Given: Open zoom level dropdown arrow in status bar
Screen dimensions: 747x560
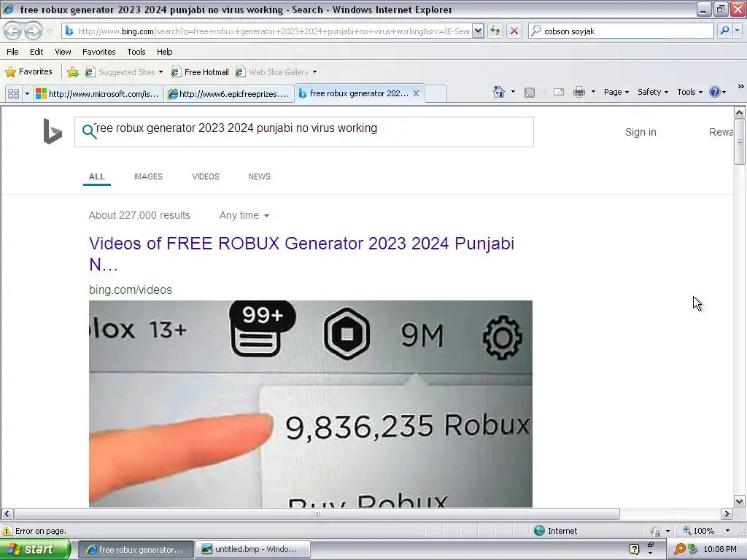Looking at the screenshot, I should [727, 531].
